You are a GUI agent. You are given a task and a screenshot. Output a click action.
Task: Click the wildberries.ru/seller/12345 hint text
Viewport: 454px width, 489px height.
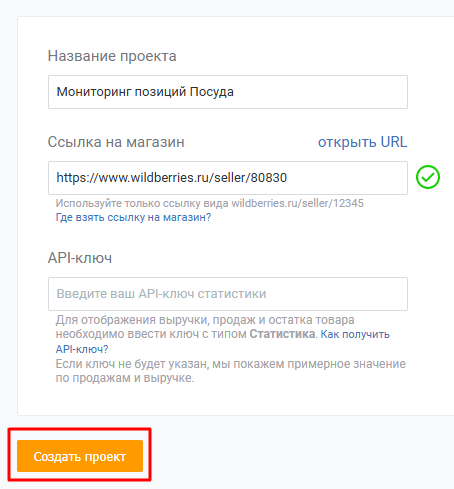tap(297, 203)
